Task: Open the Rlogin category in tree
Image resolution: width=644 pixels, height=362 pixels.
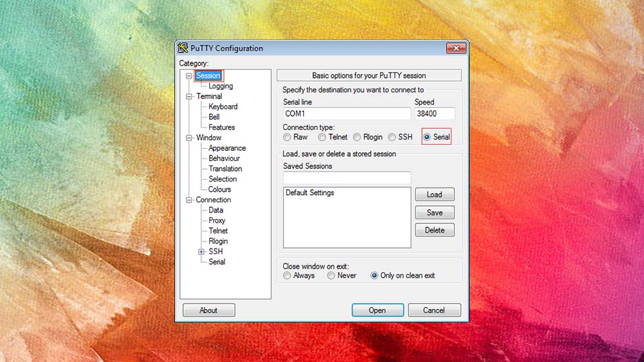Action: [x=218, y=241]
